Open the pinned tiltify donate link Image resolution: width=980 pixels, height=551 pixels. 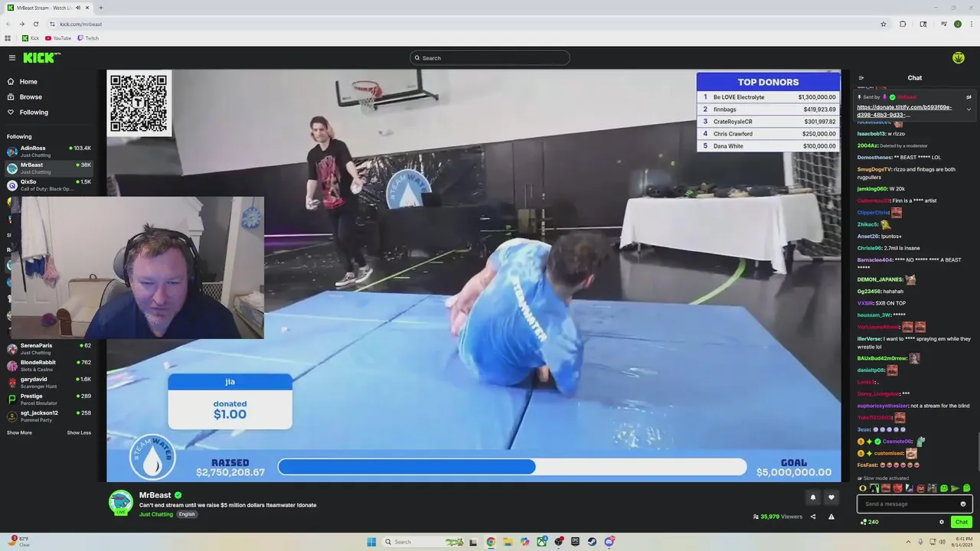tap(904, 111)
